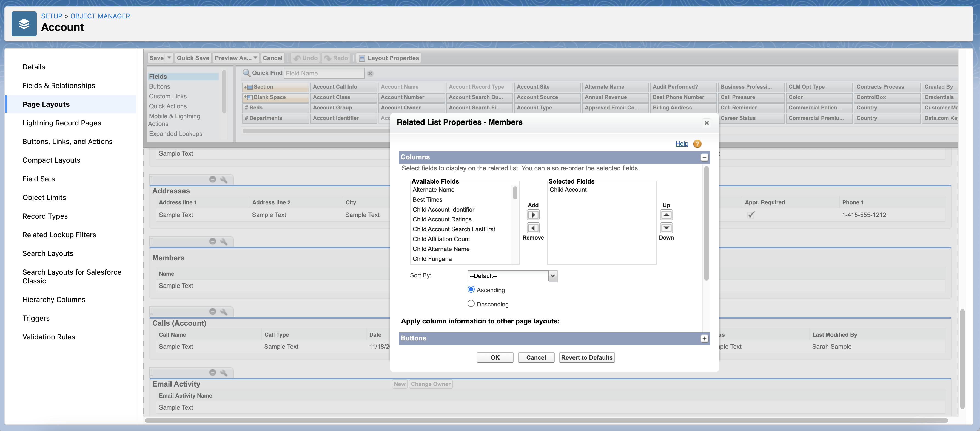
Task: Click the Down arrow button
Action: (666, 228)
